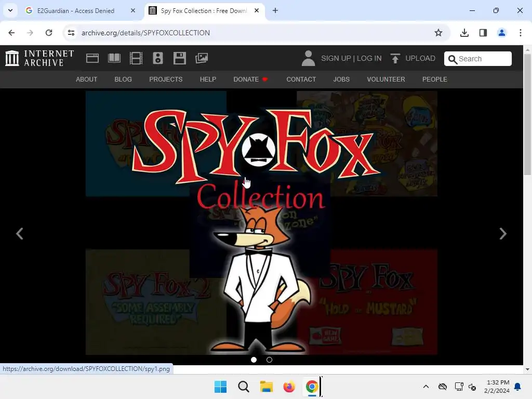Open Windows Start menu

point(220,387)
